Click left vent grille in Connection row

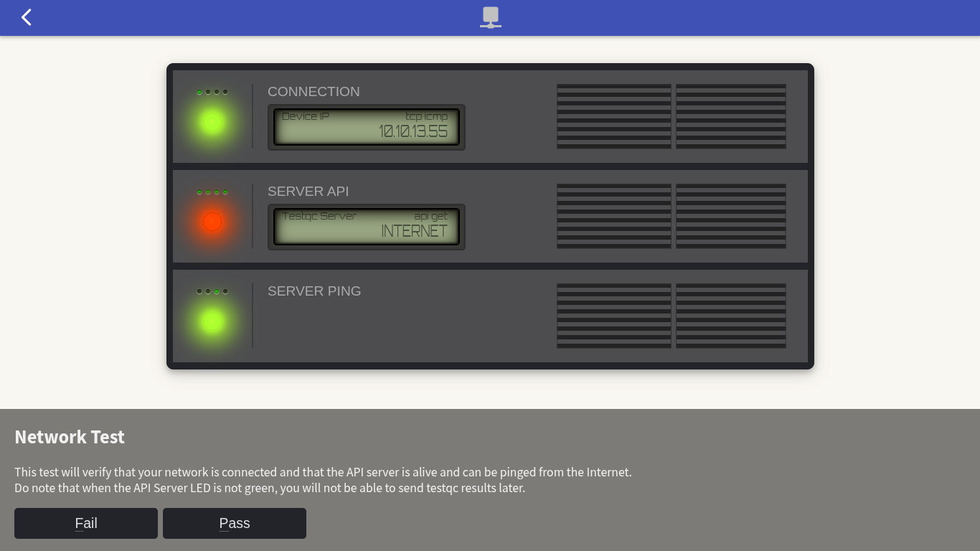[x=613, y=116]
